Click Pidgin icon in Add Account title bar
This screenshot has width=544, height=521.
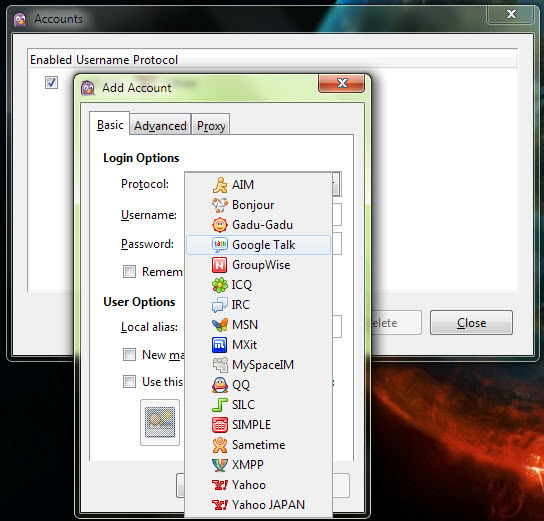(x=87, y=88)
